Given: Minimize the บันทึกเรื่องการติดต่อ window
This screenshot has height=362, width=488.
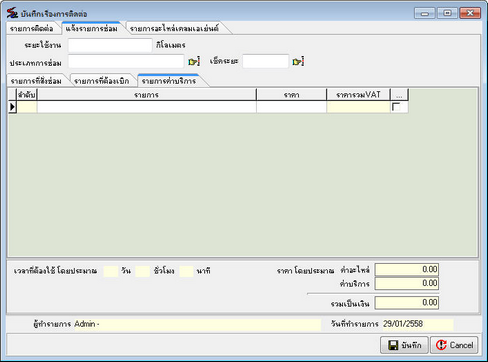Looking at the screenshot, I should pos(425,13).
